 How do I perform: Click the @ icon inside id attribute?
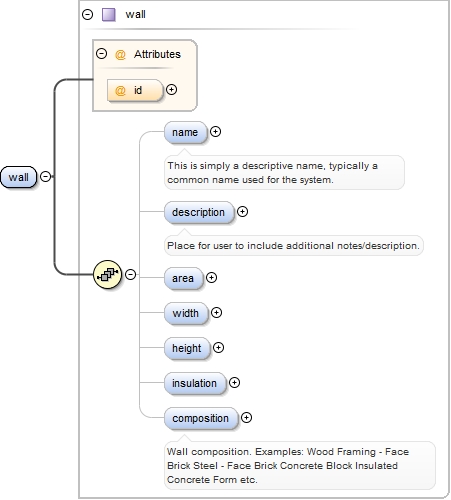pos(120,90)
